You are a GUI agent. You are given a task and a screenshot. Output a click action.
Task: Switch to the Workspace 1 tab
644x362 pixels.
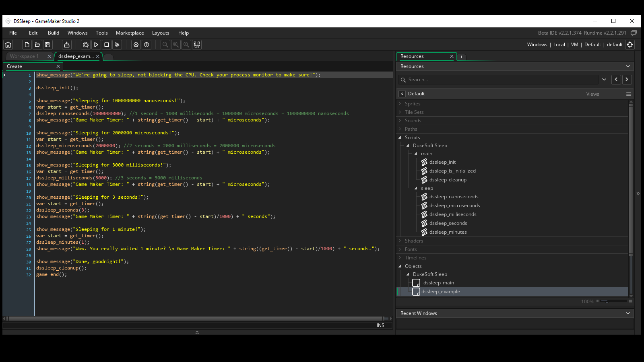pyautogui.click(x=25, y=56)
